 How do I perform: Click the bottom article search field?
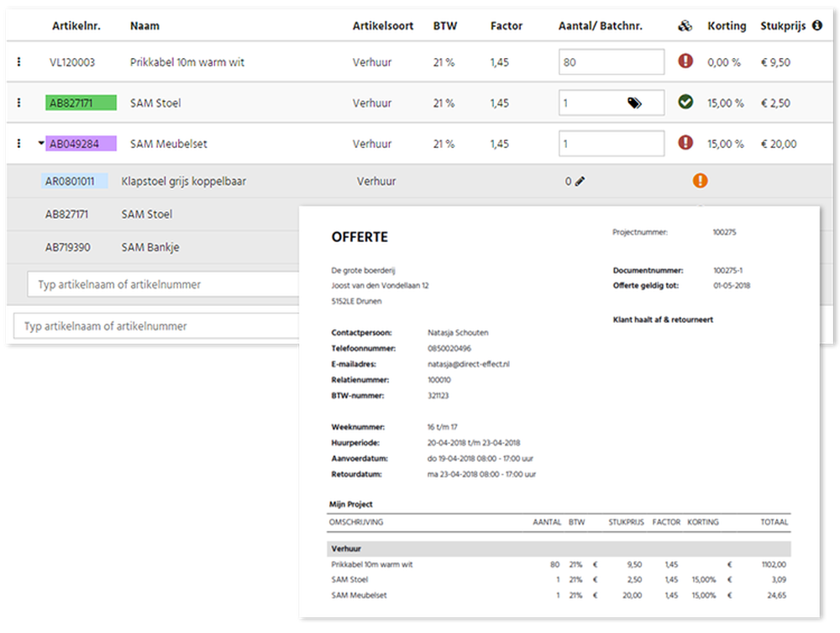pyautogui.click(x=156, y=326)
